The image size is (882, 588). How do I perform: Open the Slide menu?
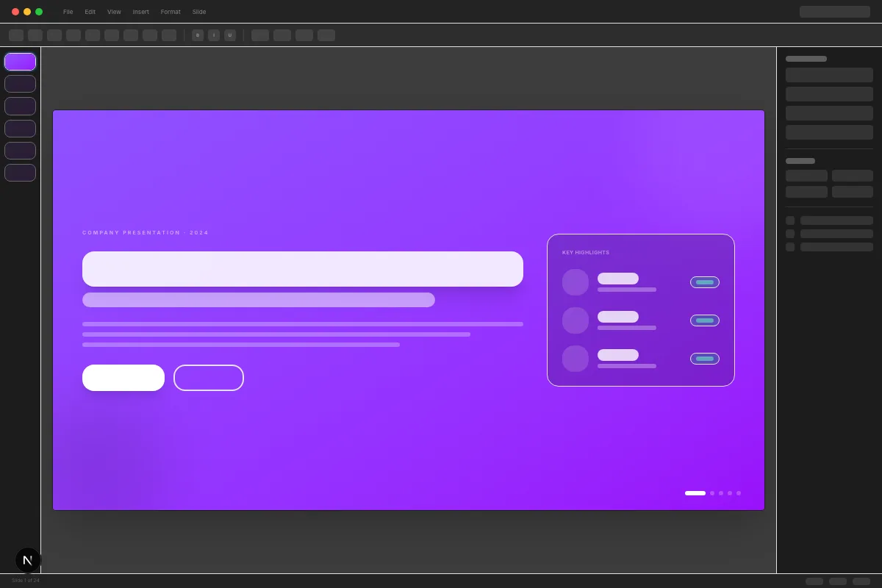199,12
